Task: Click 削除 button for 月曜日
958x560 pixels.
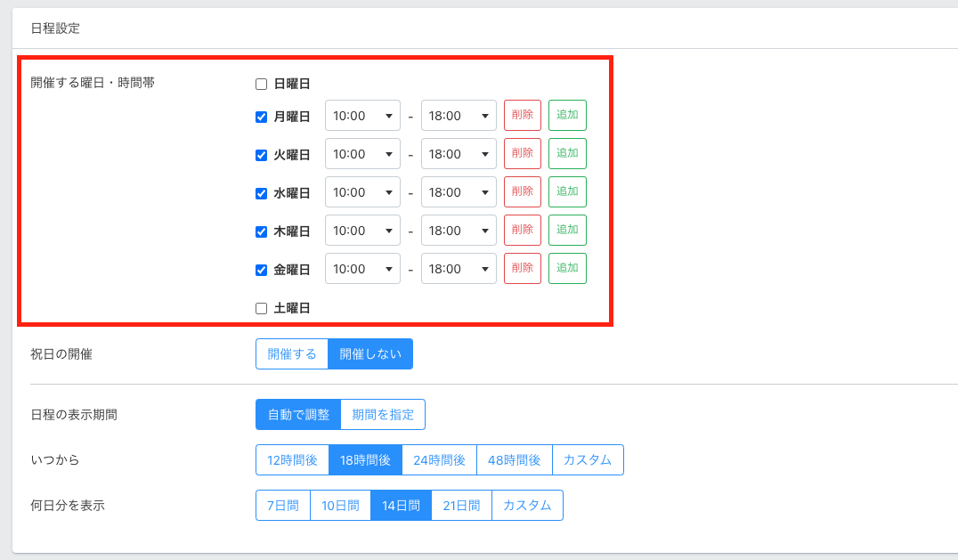Action: [523, 116]
